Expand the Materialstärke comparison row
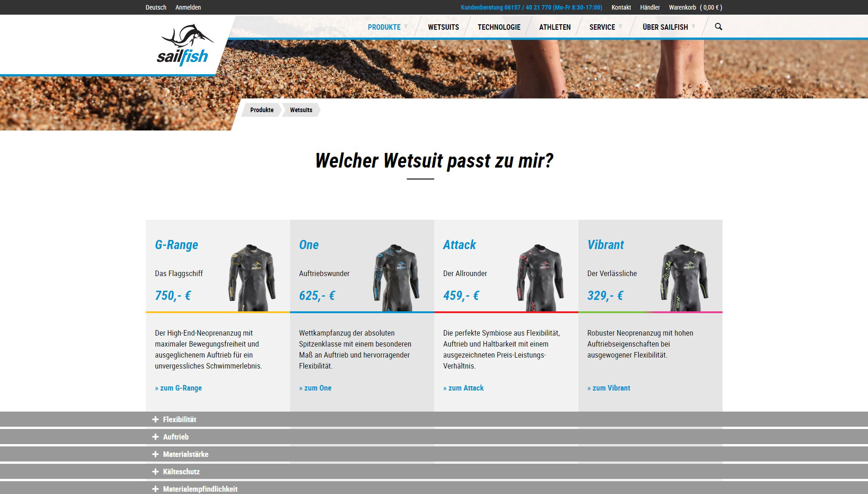Screen dimensions: 868x494 pyautogui.click(x=434, y=454)
